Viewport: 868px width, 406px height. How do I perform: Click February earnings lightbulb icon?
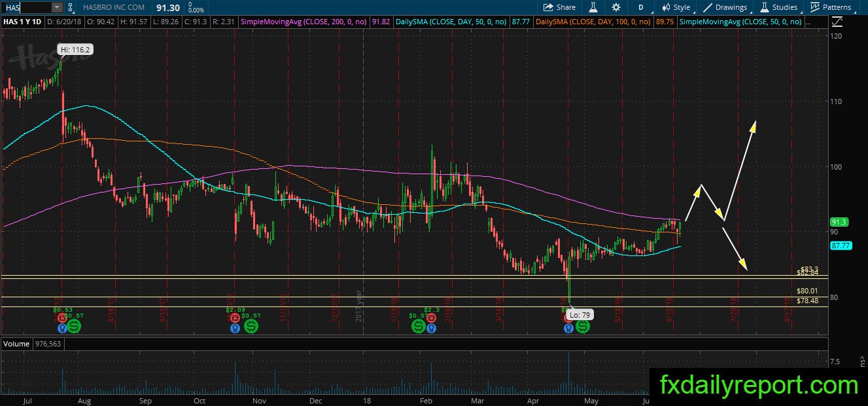click(430, 327)
